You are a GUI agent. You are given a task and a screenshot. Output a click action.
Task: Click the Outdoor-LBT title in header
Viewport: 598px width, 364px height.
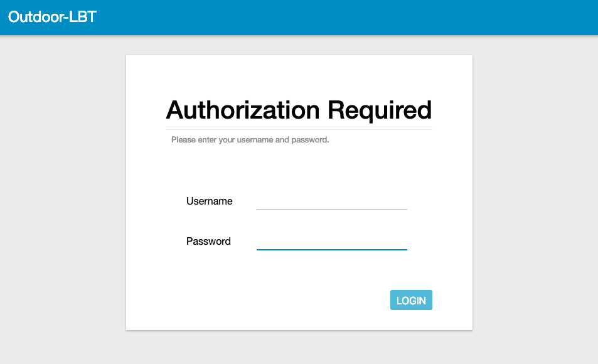[x=52, y=17]
